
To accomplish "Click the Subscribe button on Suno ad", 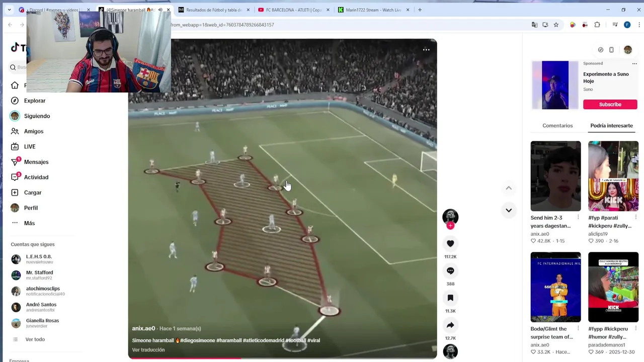I will click(610, 105).
